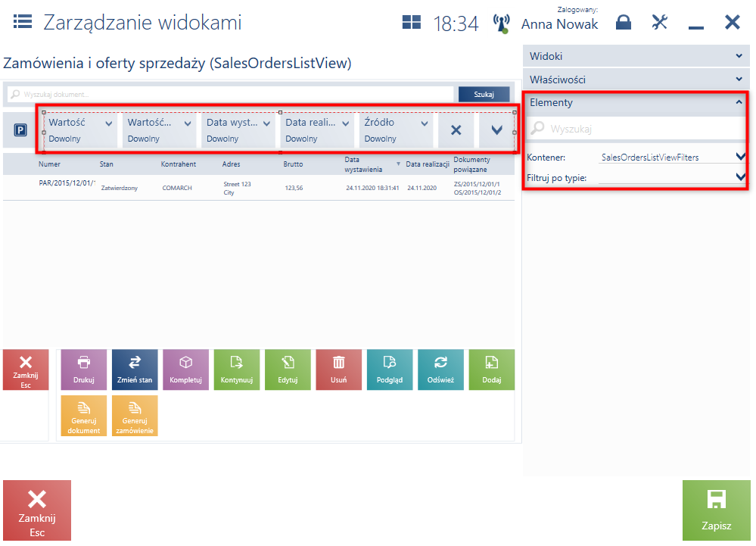756x546 pixels.
Task: Click the logged-in user Anna Nowak
Action: pos(560,24)
